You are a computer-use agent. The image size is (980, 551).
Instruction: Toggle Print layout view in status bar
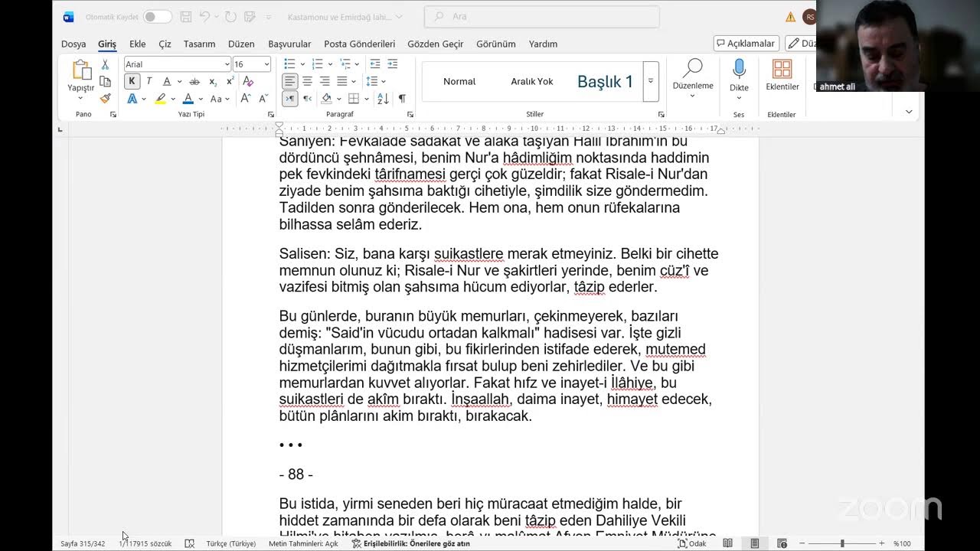755,543
